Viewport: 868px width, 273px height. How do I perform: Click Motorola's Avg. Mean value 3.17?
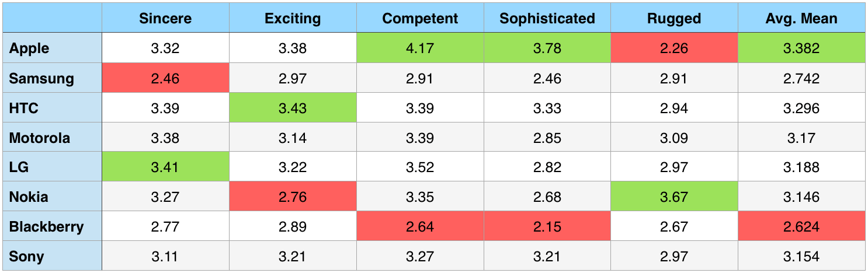tap(801, 138)
